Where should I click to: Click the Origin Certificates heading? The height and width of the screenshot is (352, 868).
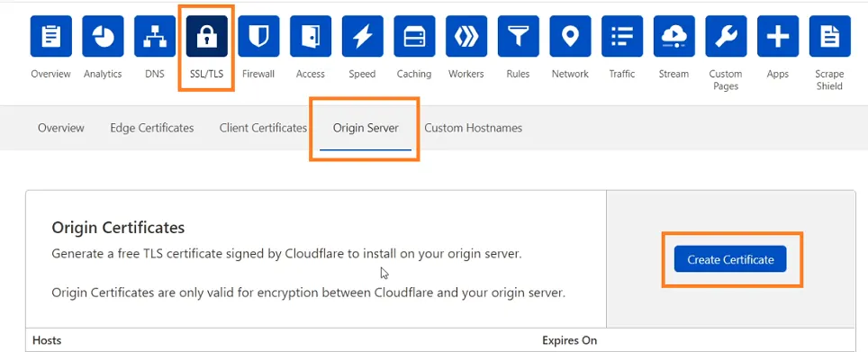tap(118, 228)
